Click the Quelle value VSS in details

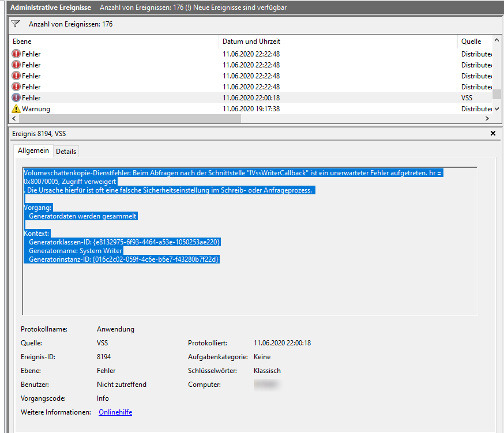point(103,343)
